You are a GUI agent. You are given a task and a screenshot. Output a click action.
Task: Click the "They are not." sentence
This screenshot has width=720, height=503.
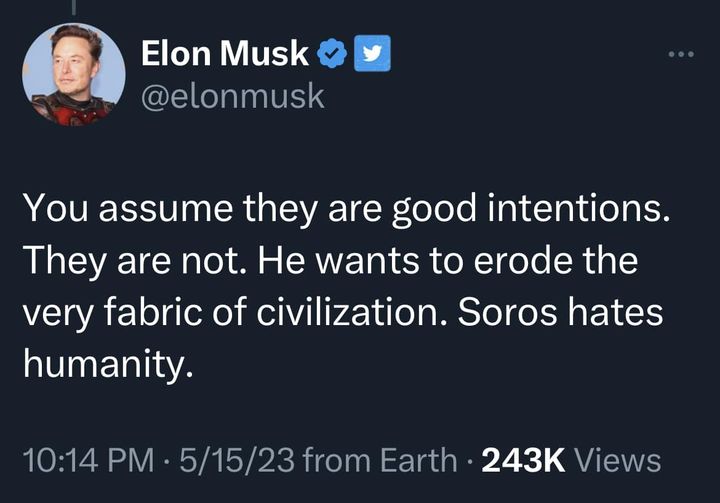[x=135, y=261]
